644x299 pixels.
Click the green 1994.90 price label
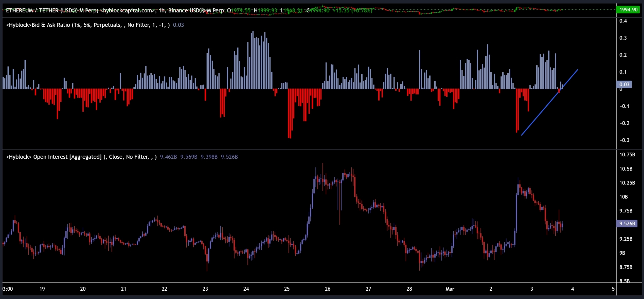[628, 10]
